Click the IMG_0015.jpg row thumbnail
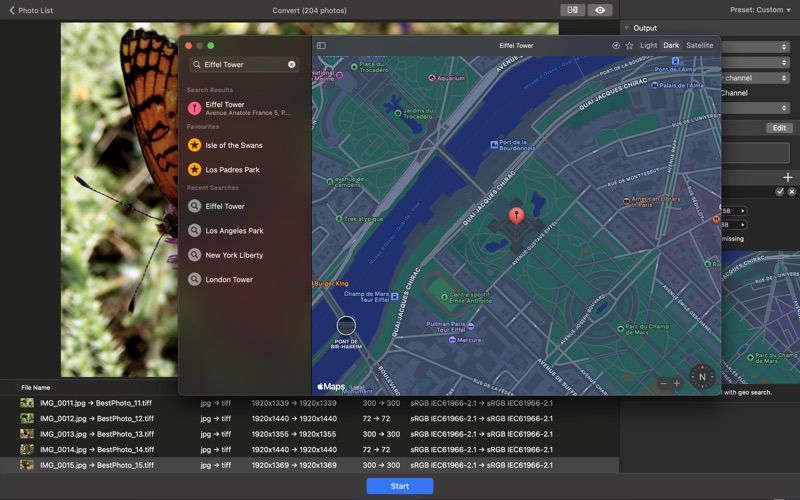The image size is (800, 500). tap(27, 465)
